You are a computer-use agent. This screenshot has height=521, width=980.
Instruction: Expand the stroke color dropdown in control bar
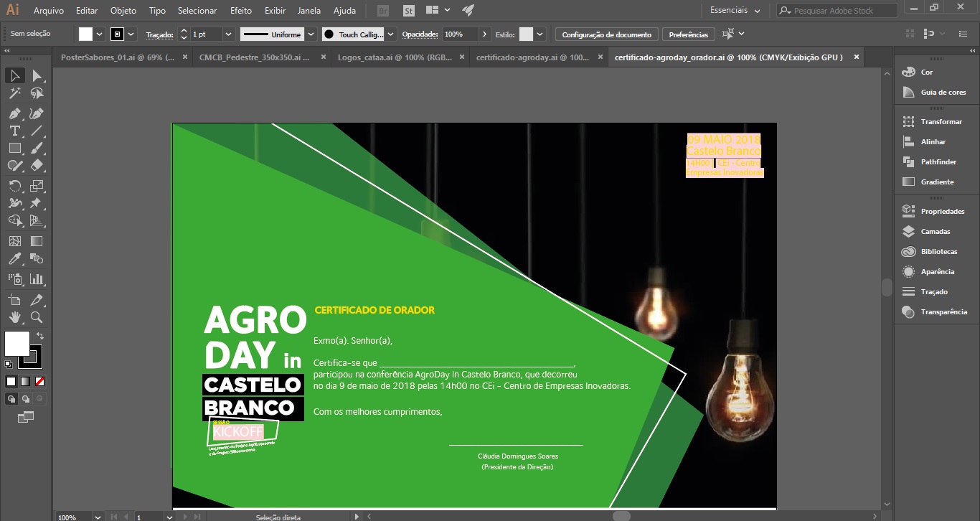(x=131, y=34)
